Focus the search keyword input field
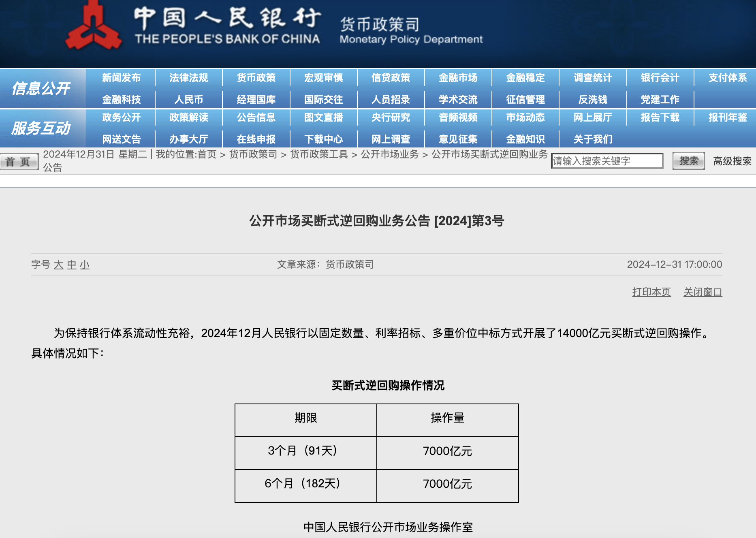Image resolution: width=756 pixels, height=538 pixels. pyautogui.click(x=607, y=161)
